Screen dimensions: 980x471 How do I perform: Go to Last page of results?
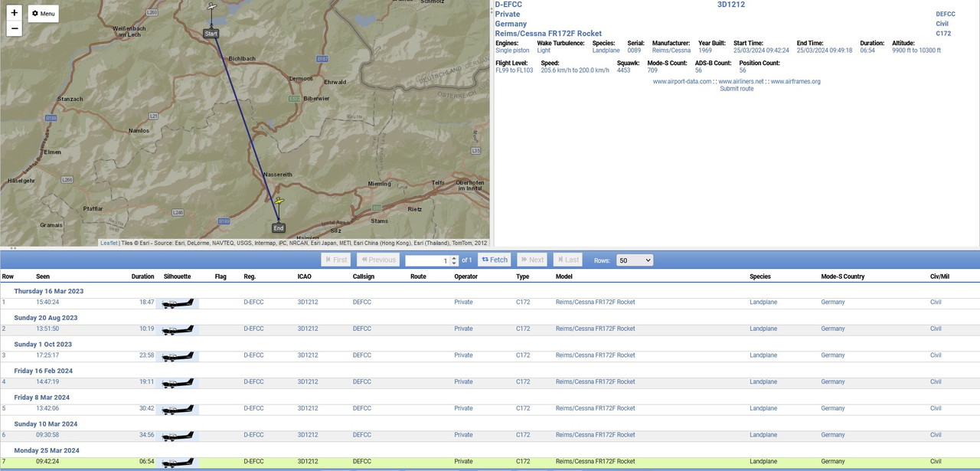tap(568, 260)
